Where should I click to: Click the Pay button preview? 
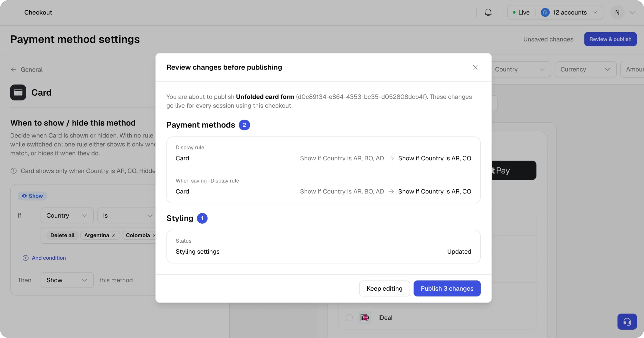coord(513,170)
